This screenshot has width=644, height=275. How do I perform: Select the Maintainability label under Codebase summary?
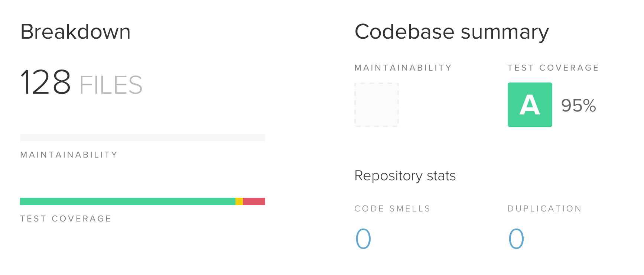point(403,68)
